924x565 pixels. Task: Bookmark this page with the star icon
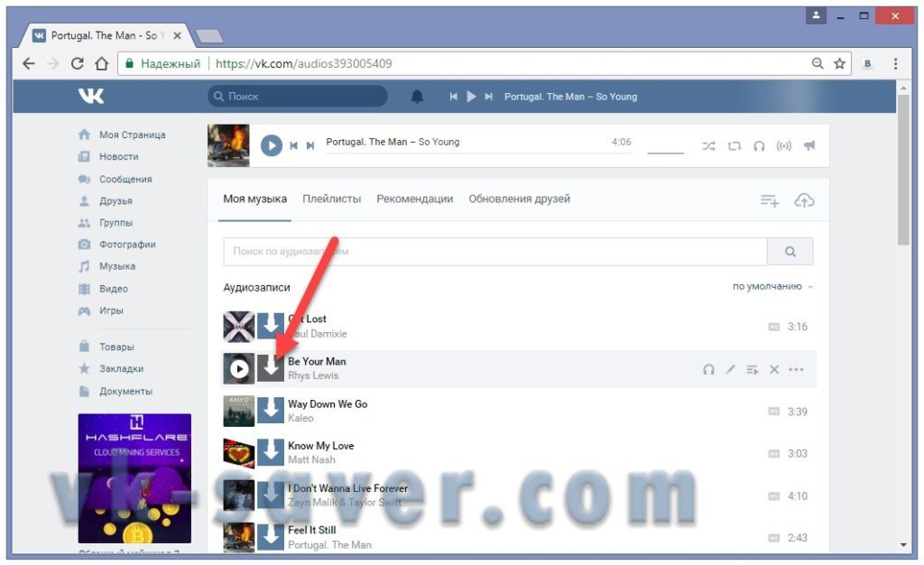click(x=840, y=63)
